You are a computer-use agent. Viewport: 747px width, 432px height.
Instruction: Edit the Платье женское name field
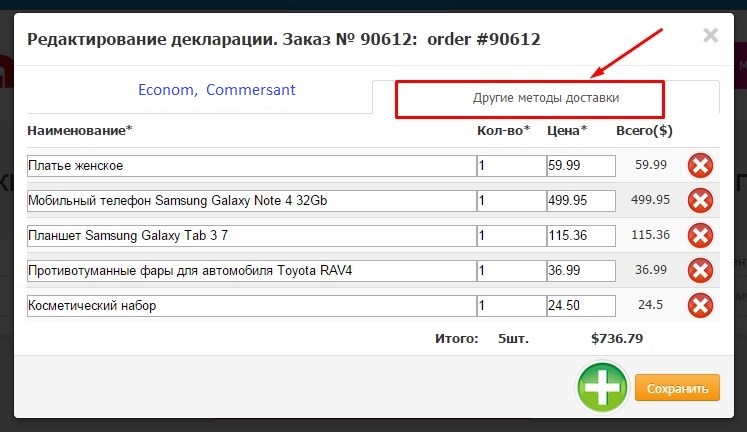click(x=251, y=165)
